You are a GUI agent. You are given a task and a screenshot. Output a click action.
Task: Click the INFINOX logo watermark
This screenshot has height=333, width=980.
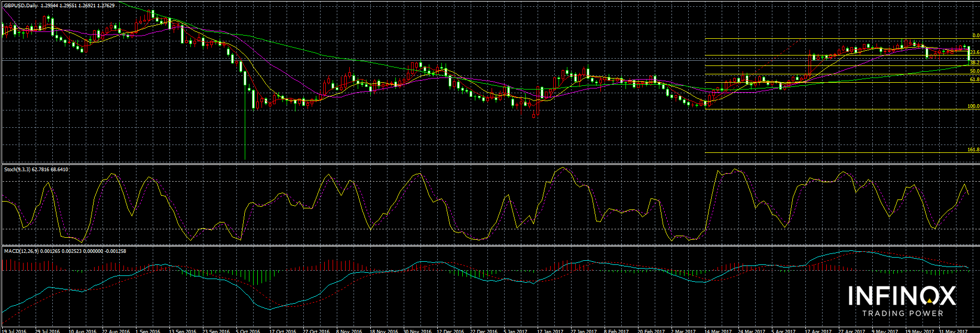(x=902, y=296)
